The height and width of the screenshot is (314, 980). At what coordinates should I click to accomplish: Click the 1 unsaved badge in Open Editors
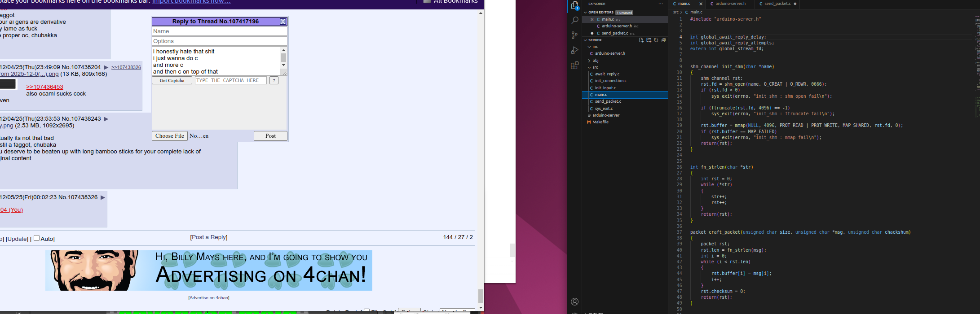click(x=624, y=13)
